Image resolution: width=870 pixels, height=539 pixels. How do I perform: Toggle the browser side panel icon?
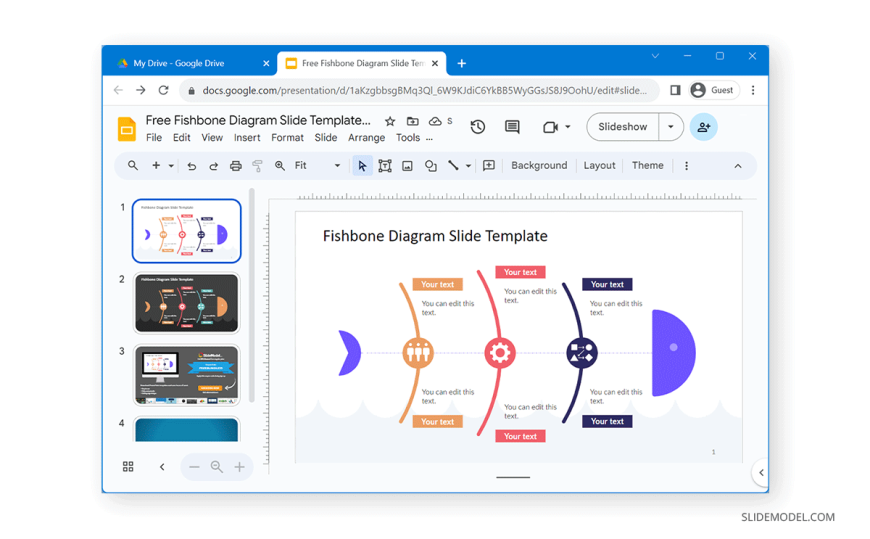coord(675,90)
